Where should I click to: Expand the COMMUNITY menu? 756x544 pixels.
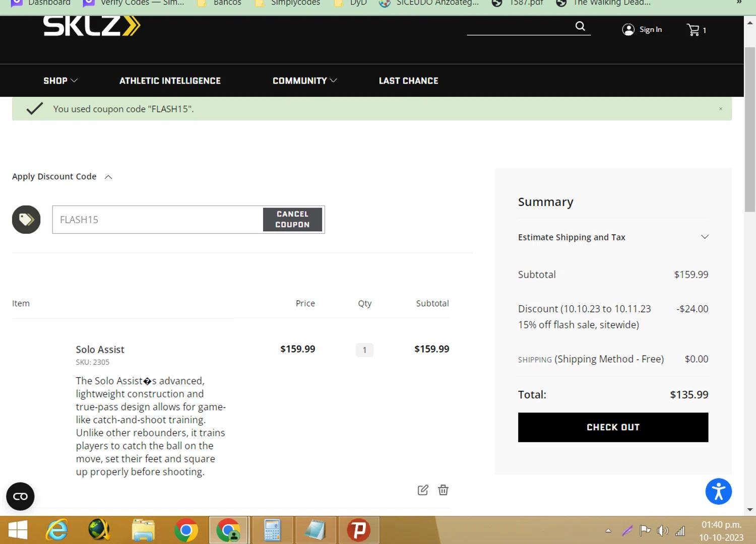point(304,81)
